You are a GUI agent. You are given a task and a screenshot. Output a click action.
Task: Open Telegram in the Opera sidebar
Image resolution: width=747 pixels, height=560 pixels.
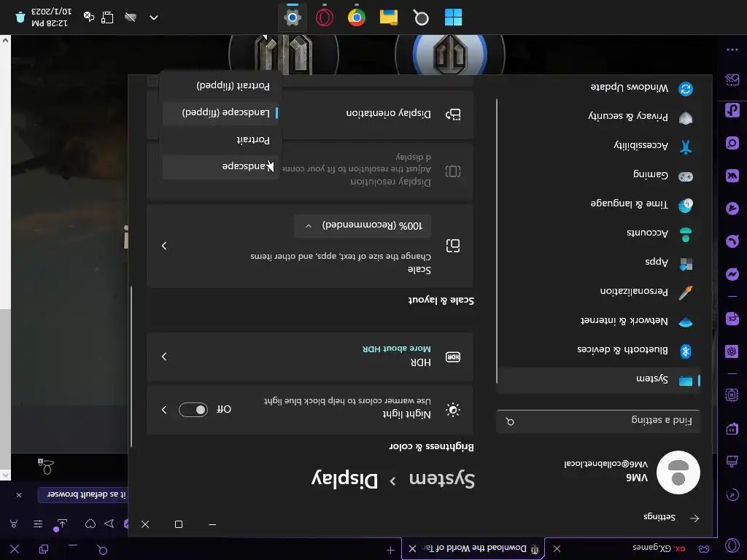point(732,208)
